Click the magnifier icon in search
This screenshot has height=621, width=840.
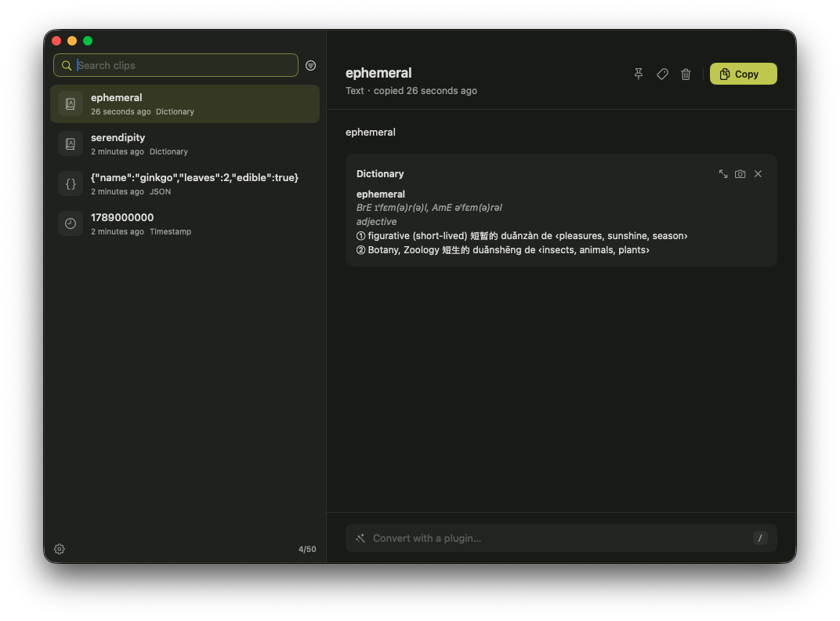(x=67, y=65)
